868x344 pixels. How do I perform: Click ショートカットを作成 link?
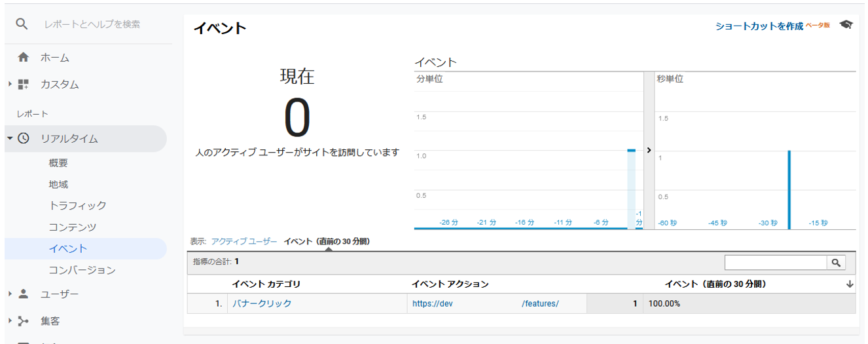click(x=759, y=26)
